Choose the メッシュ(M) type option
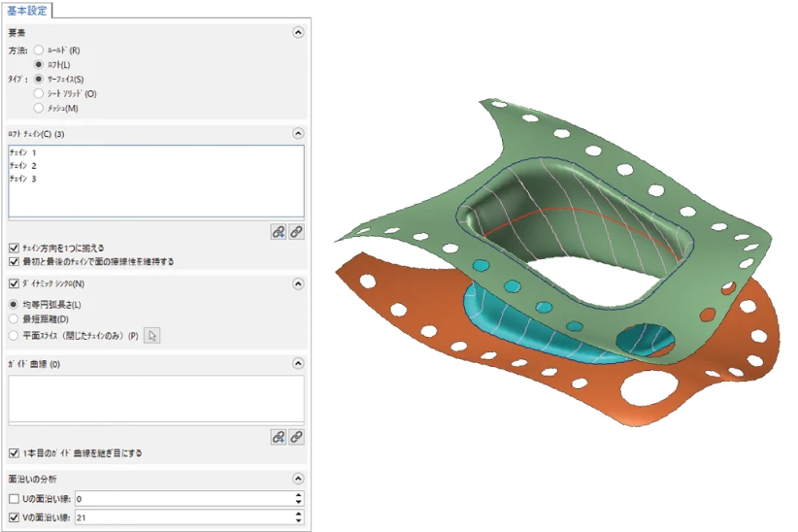This screenshot has height=532, width=798. (x=39, y=108)
